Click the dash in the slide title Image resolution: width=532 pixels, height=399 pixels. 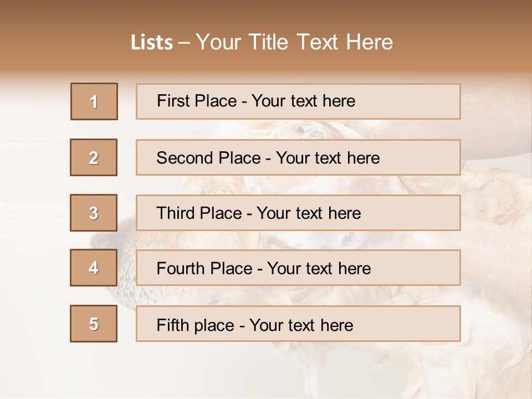(184, 43)
